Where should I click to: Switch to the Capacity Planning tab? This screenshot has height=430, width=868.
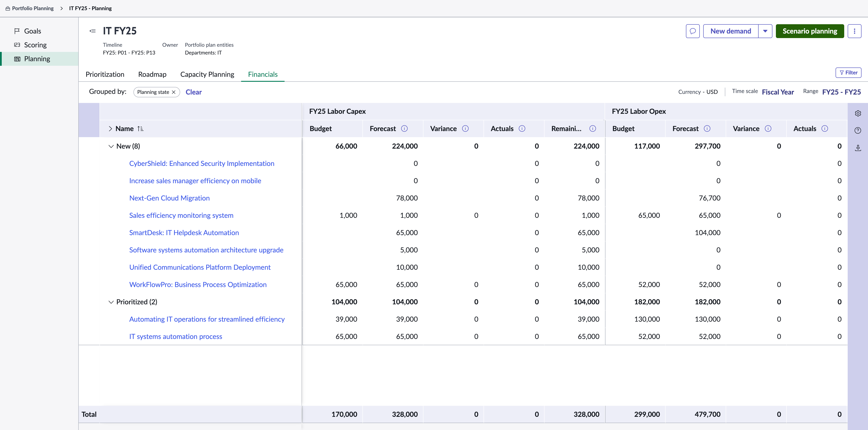207,74
